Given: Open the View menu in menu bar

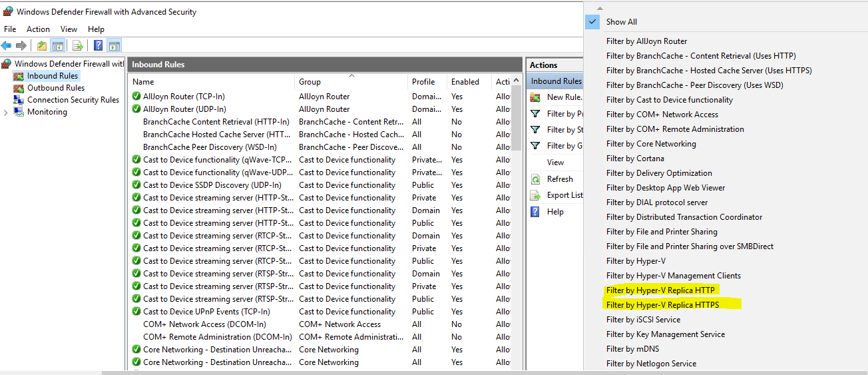Looking at the screenshot, I should tap(69, 29).
